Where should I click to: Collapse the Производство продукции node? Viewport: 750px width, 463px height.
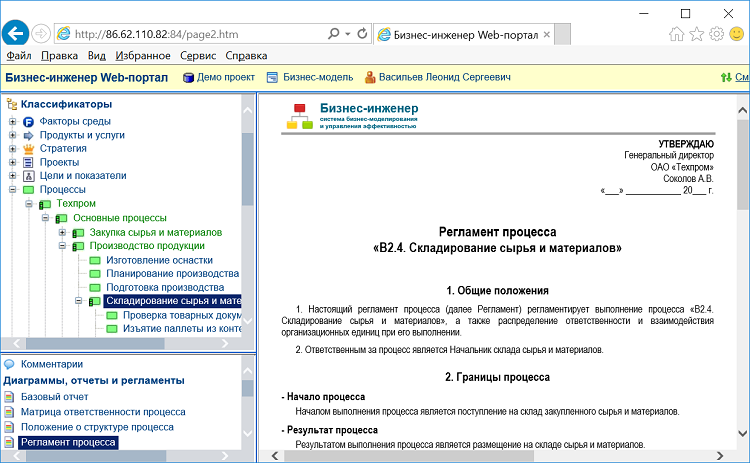[x=62, y=246]
